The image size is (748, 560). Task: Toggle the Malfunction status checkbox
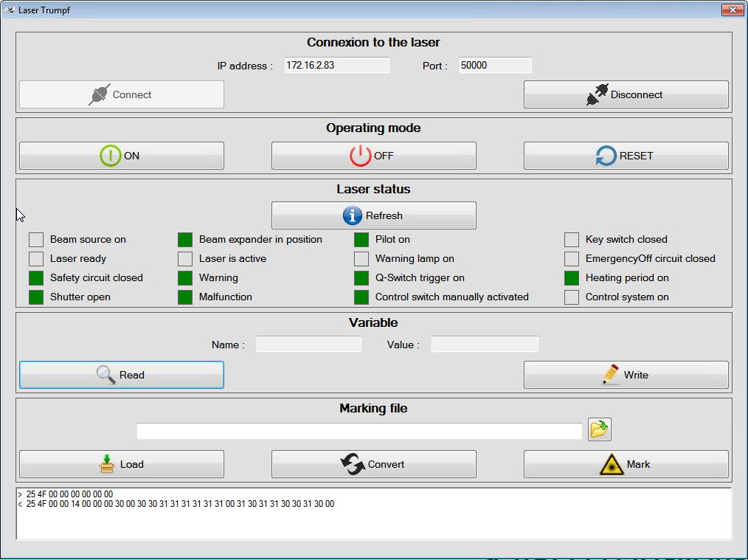(185, 297)
